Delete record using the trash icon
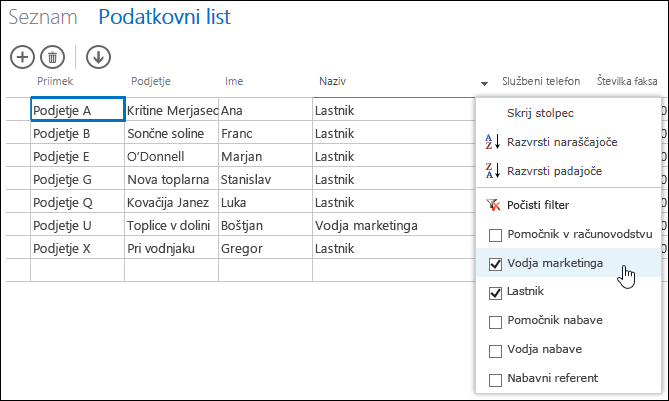Screen dimensions: 669x401 point(52,57)
